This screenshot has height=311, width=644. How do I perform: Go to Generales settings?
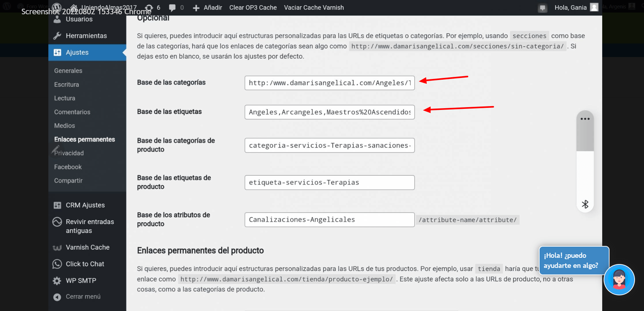[x=68, y=71]
